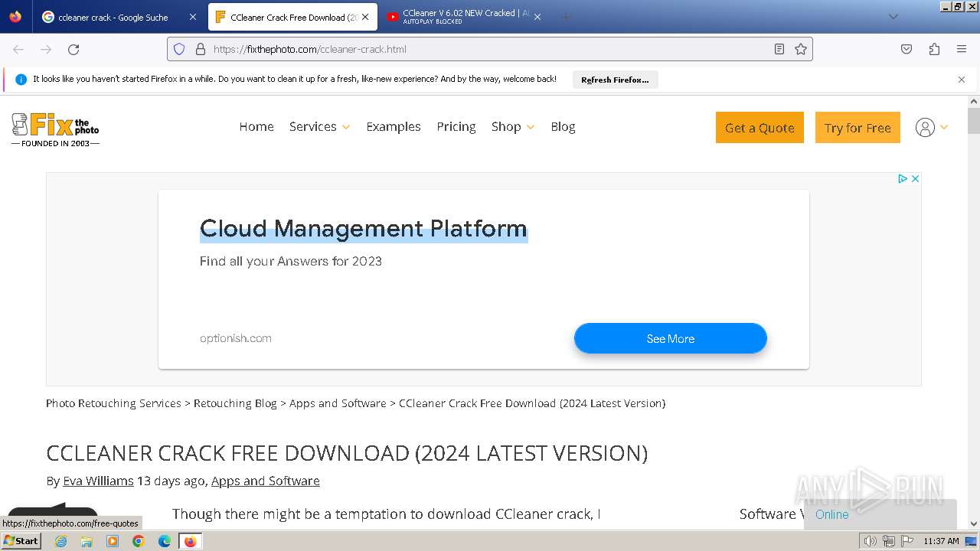Click the AdChoices triangle icon on ad

pyautogui.click(x=903, y=178)
